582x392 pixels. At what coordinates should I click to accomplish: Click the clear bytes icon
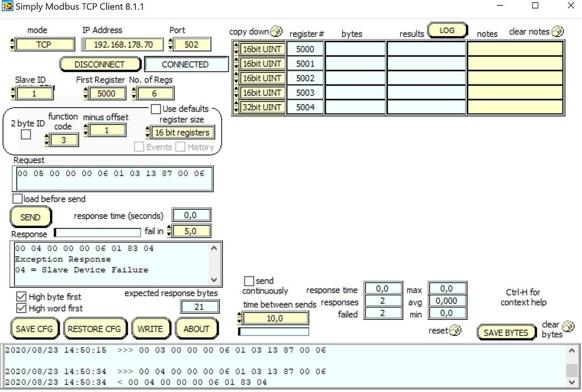[569, 325]
